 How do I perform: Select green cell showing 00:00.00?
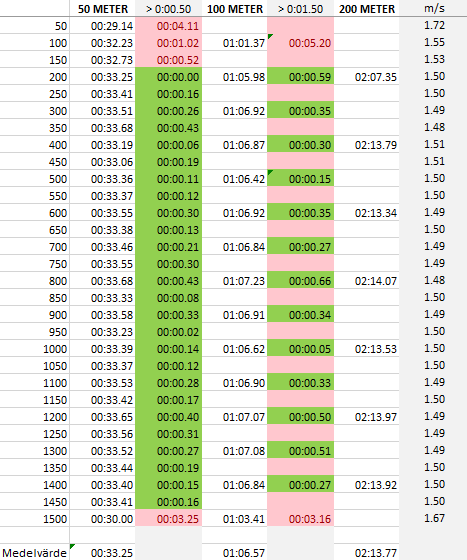coord(169,77)
